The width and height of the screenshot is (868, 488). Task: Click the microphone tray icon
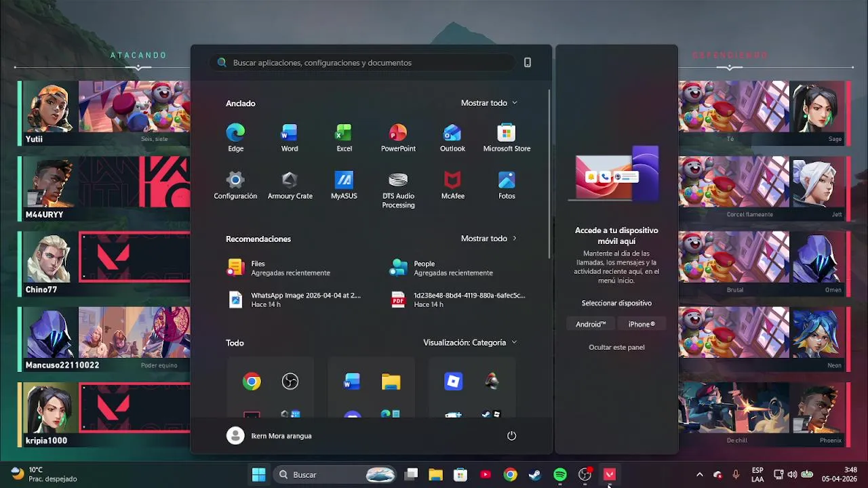736,474
